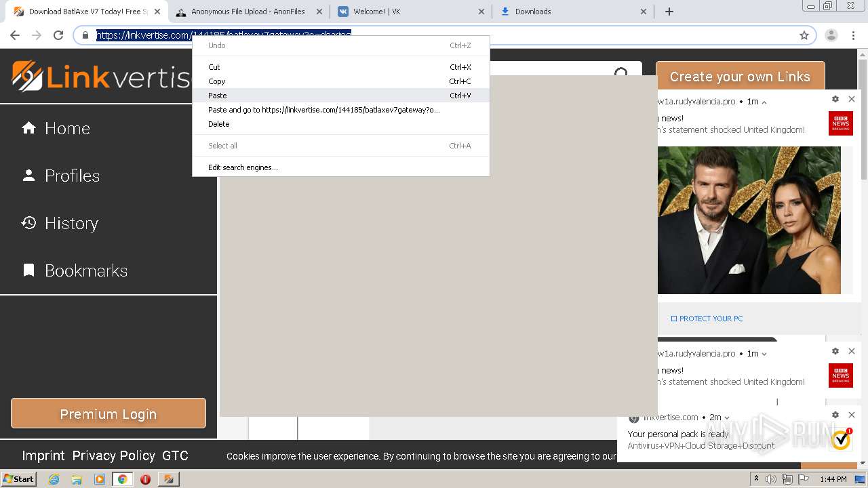Select Cut in the context menu

pyautogui.click(x=340, y=67)
